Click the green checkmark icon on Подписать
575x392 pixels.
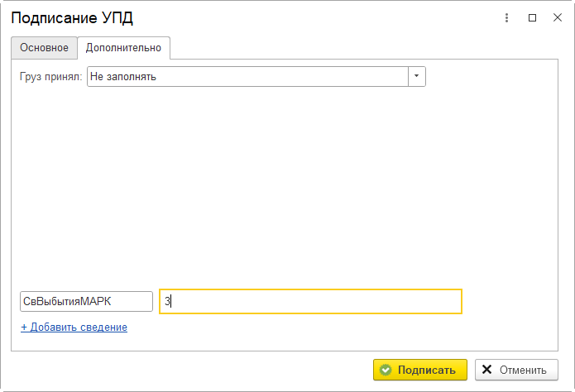(386, 370)
